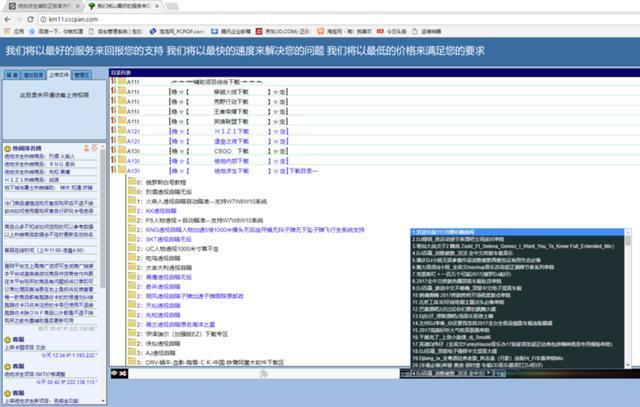Reload the page with browser refresh icon
This screenshot has height=407, width=640.
[x=30, y=19]
